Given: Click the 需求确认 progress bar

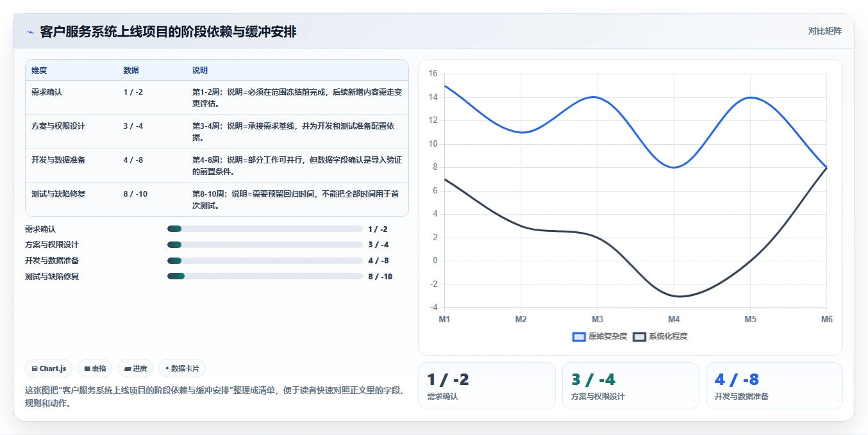Looking at the screenshot, I should click(x=265, y=229).
